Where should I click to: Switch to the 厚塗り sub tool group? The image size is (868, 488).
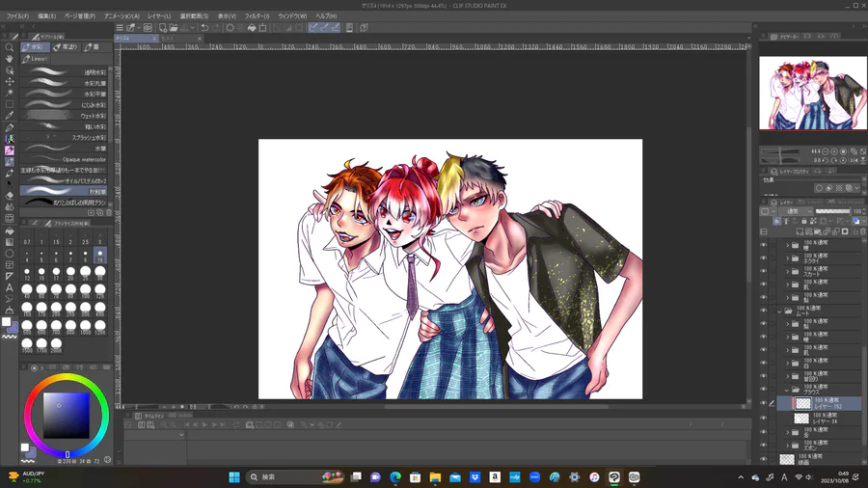[66, 47]
